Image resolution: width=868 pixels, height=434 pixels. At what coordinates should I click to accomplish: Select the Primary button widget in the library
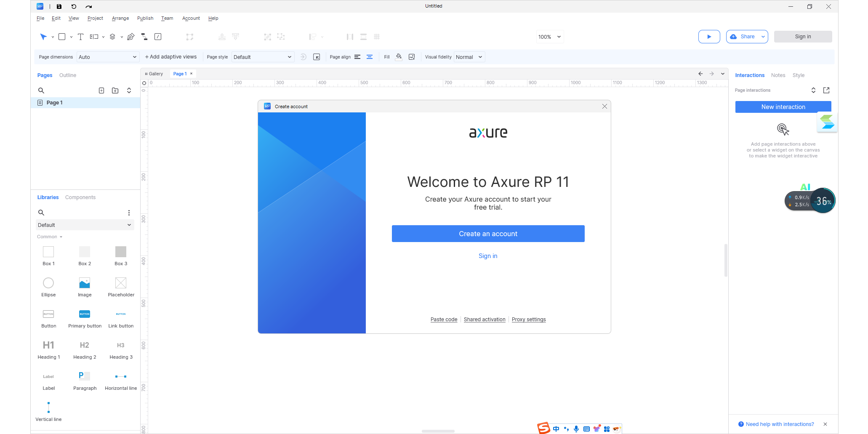84,314
